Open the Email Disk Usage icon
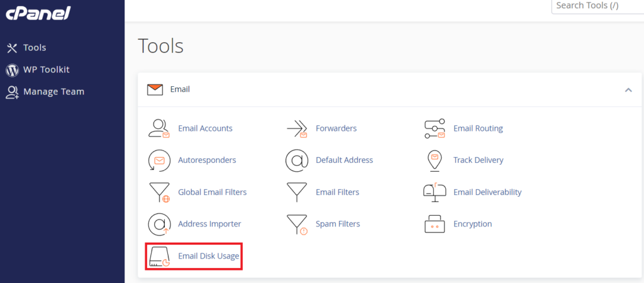This screenshot has width=644, height=283. click(158, 256)
